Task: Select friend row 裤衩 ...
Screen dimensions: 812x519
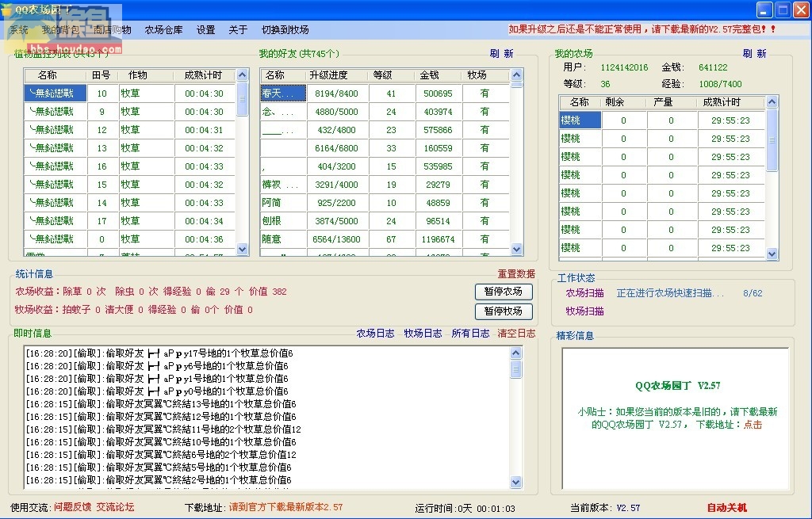Action: click(x=385, y=185)
